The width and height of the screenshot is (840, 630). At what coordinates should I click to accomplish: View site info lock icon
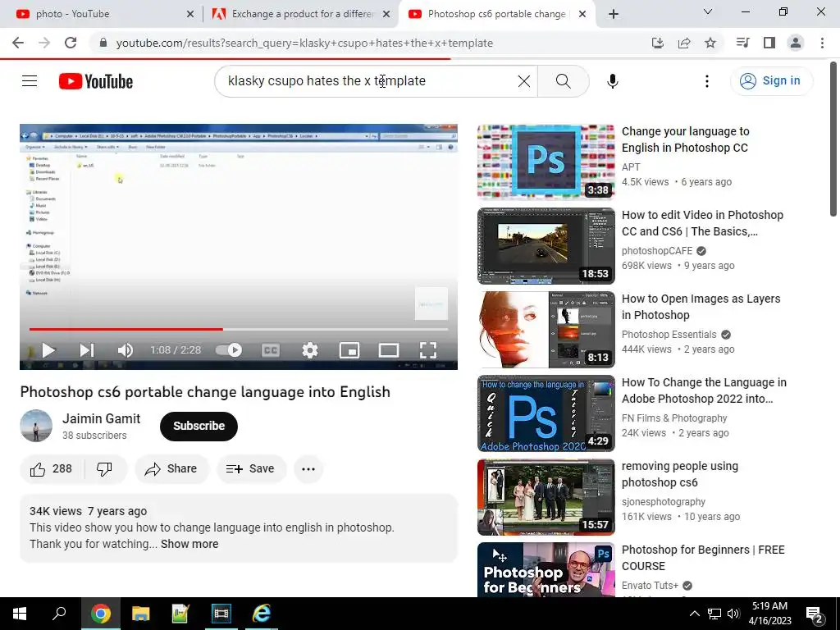[103, 43]
